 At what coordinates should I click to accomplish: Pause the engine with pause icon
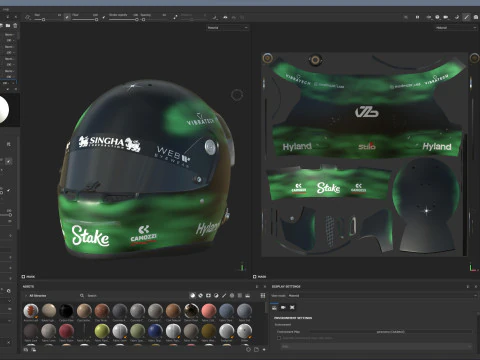pyautogui.click(x=417, y=17)
